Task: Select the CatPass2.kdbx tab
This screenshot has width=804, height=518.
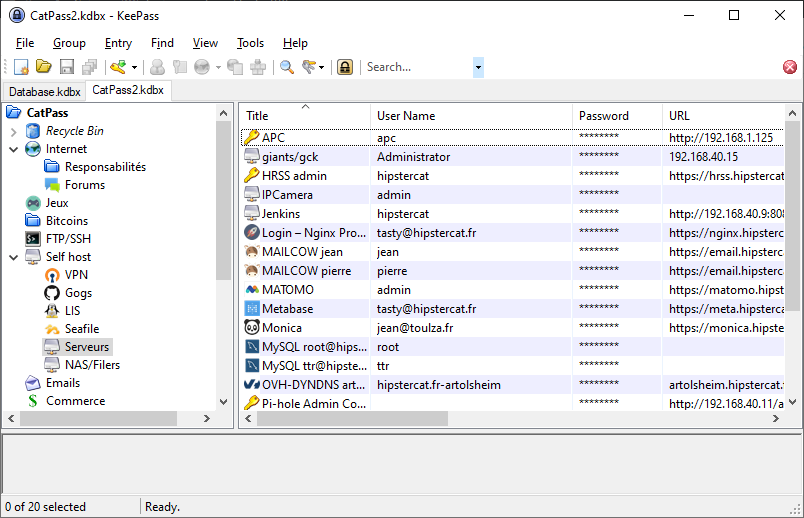Action: pyautogui.click(x=128, y=90)
